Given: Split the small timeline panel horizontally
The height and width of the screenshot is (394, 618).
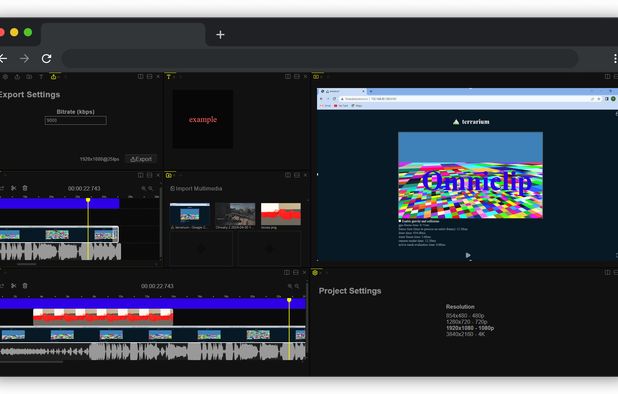Looking at the screenshot, I should pos(149,175).
